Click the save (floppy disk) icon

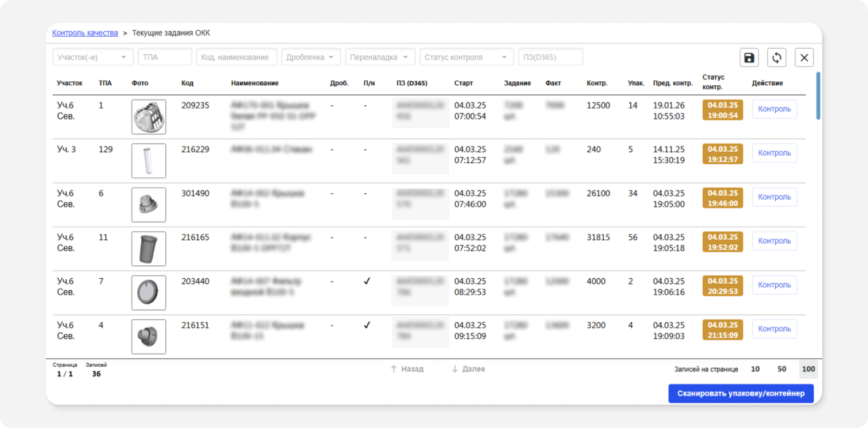click(x=749, y=57)
